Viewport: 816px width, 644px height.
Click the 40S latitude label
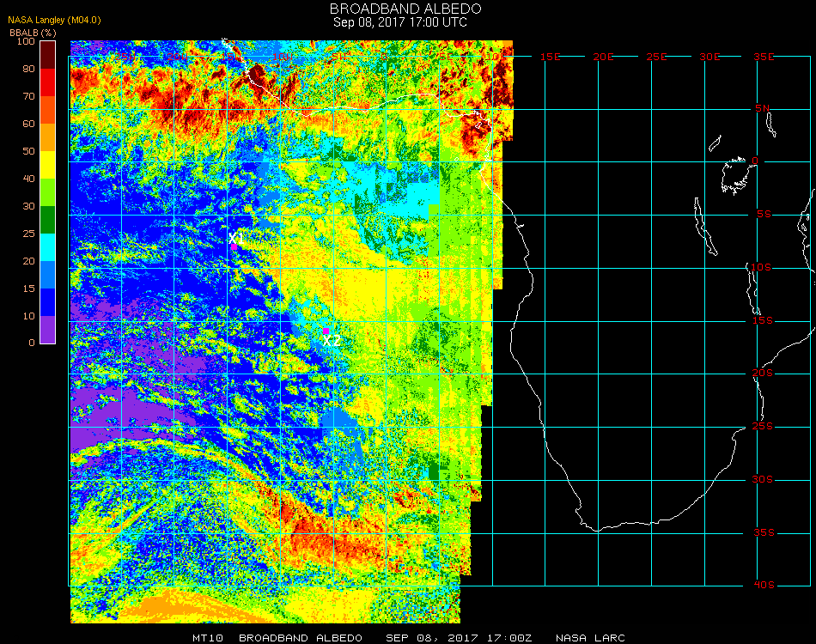coord(764,586)
